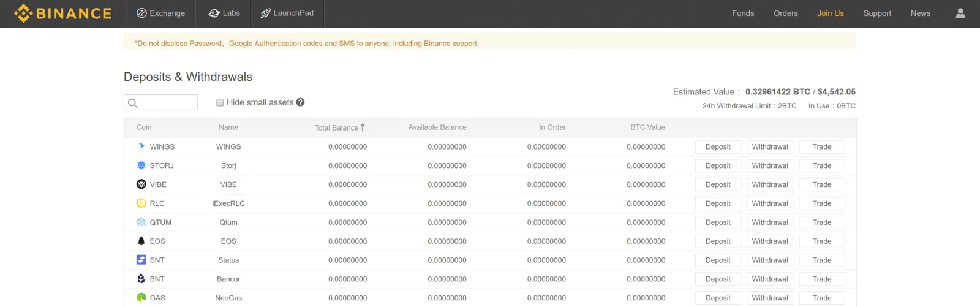Focus the coin search field
The width and height of the screenshot is (980, 307).
click(x=161, y=102)
